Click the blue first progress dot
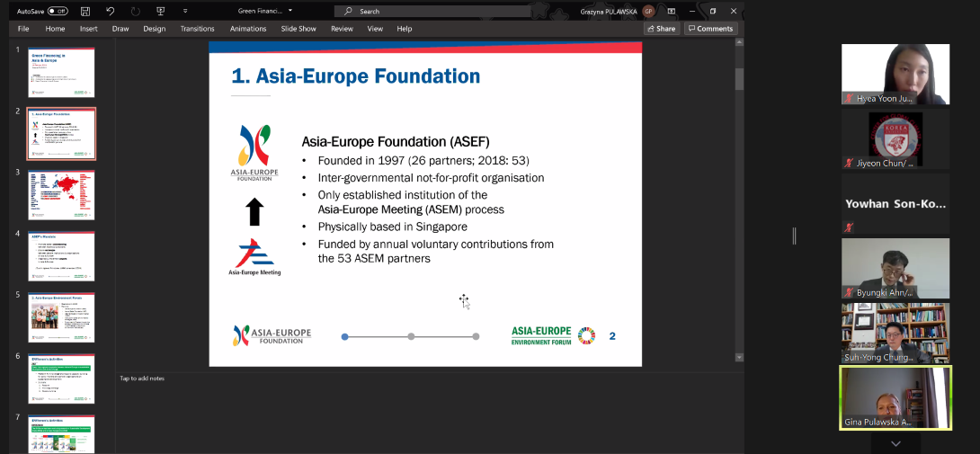This screenshot has width=980, height=454. coord(344,336)
